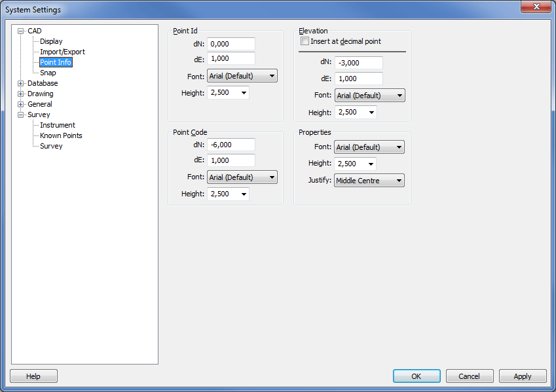Collapse the Survey parent tree node
Viewport: 556px width, 392px height.
pyautogui.click(x=21, y=115)
